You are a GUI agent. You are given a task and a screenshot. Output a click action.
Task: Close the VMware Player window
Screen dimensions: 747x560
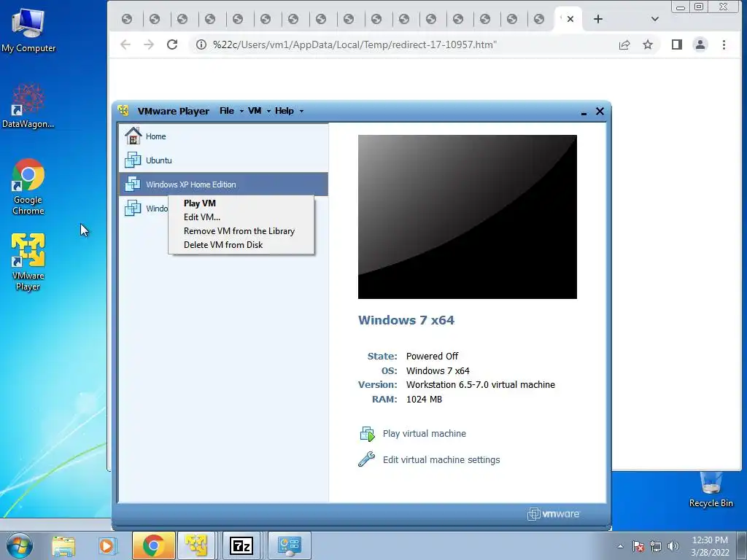pos(600,111)
